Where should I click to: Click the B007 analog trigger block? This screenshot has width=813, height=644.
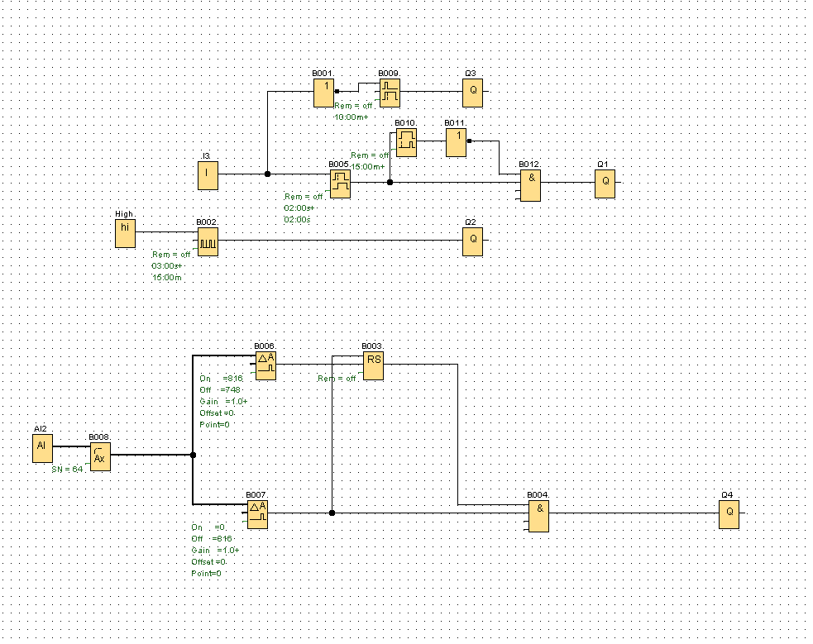pyautogui.click(x=257, y=514)
